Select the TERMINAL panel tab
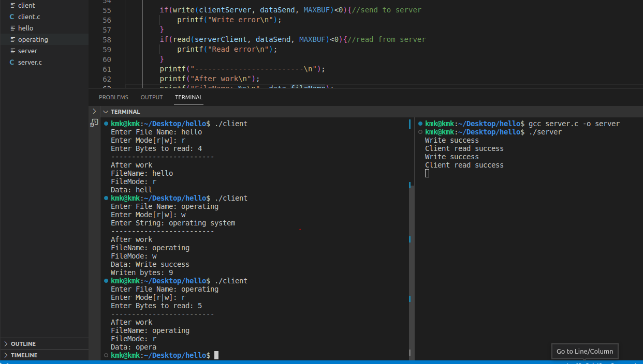The width and height of the screenshot is (643, 364). tap(188, 97)
